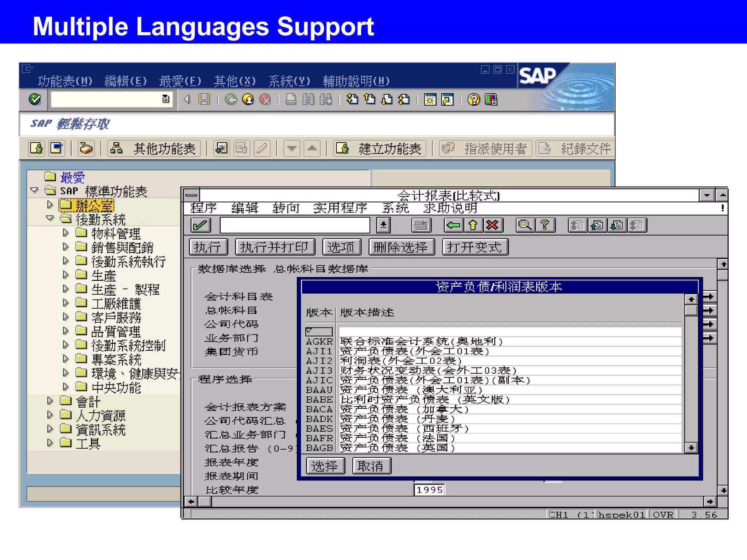The image size is (747, 560).
Task: Click version dialog scrollbar down arrow
Action: (691, 448)
